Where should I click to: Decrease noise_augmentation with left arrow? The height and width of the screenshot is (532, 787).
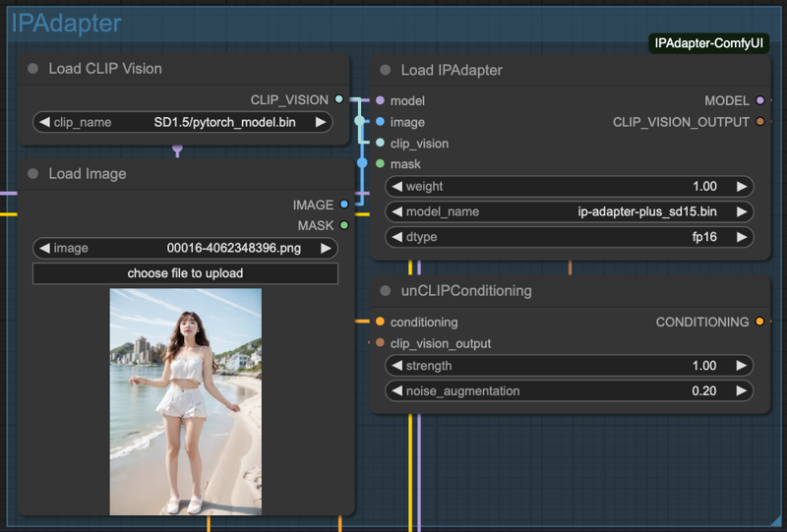tap(397, 390)
